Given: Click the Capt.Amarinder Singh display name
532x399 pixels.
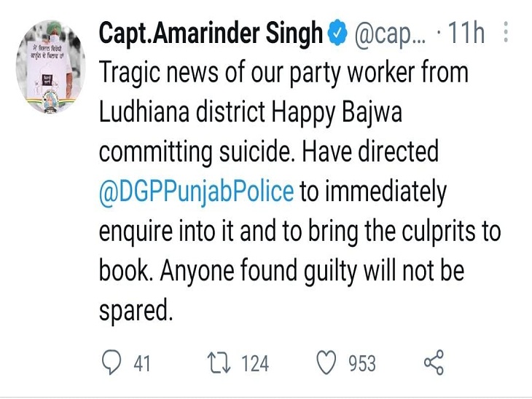Looking at the screenshot, I should tap(211, 34).
